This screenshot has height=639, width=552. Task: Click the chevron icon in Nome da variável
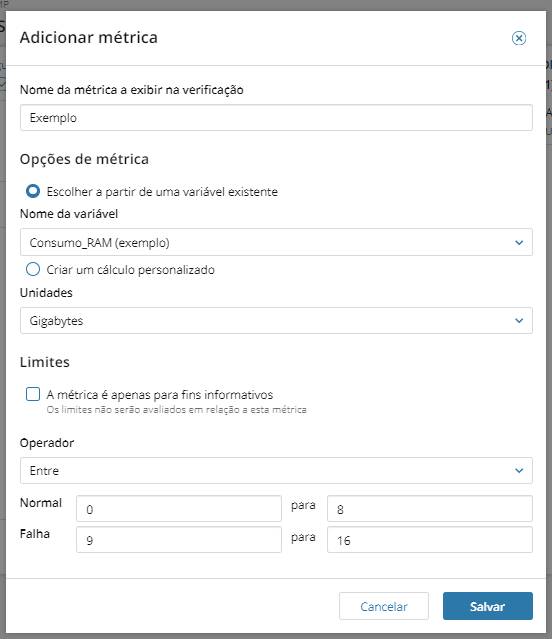tap(519, 242)
